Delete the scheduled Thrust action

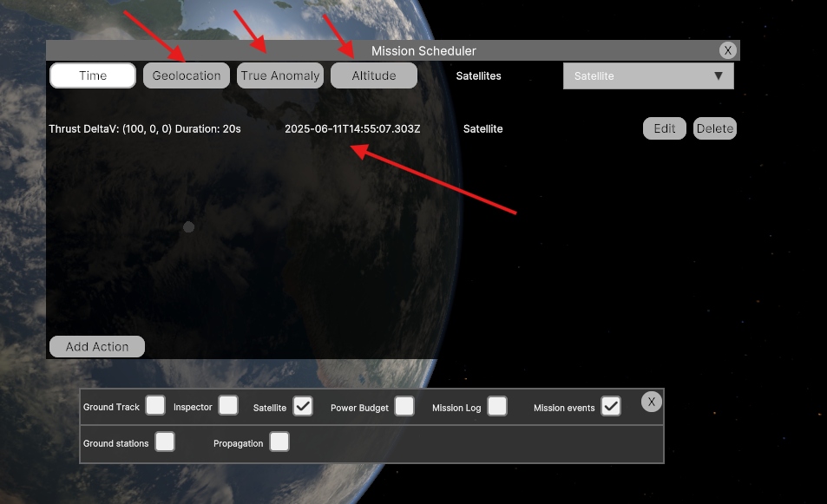click(715, 128)
